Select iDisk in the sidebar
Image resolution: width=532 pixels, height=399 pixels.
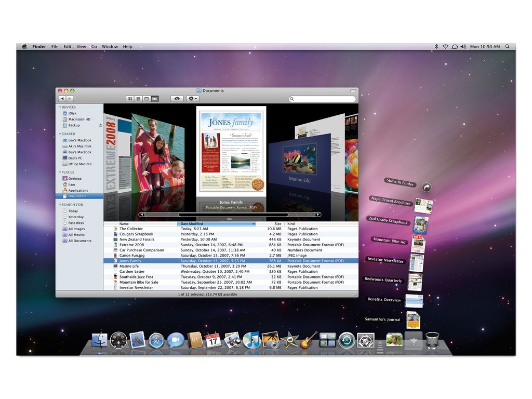coord(73,113)
